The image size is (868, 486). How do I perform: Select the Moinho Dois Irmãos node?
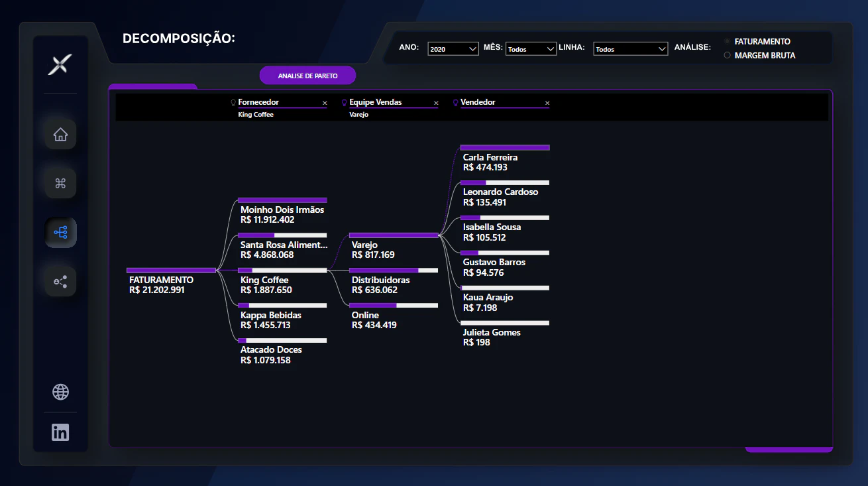(282, 211)
